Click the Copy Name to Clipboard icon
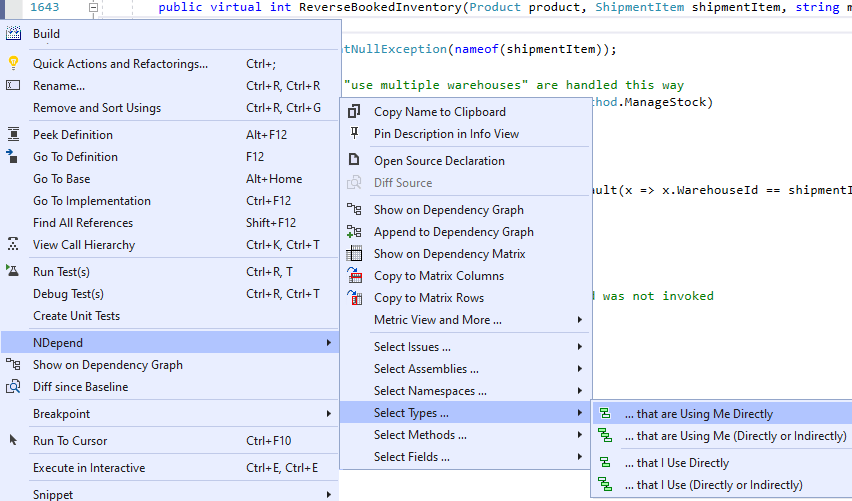This screenshot has height=501, width=852. pos(354,111)
